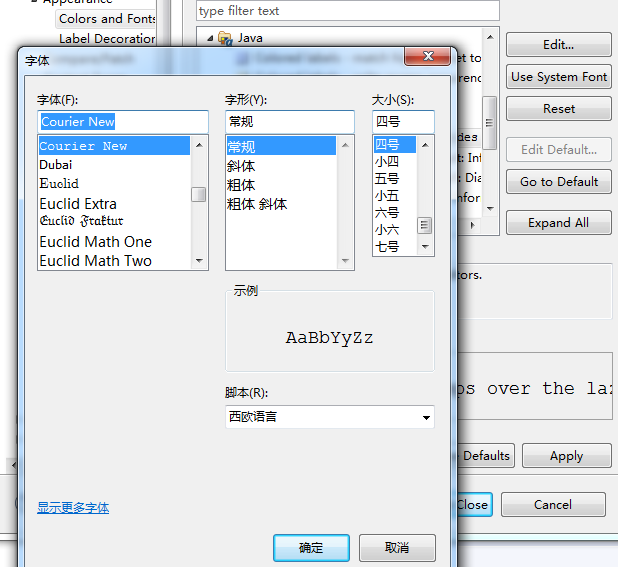The width and height of the screenshot is (618, 567).
Task: Select 常规 regular style in list
Action: [x=281, y=147]
